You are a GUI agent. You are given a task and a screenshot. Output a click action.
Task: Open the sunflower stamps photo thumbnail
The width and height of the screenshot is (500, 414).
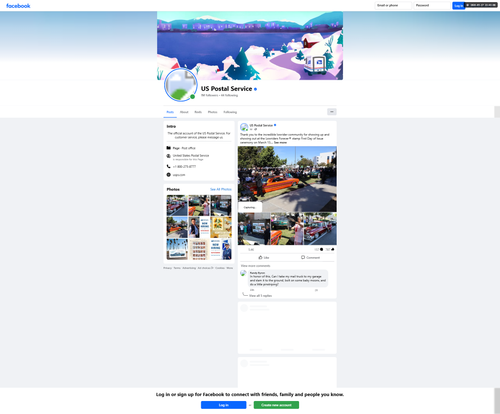tap(221, 227)
